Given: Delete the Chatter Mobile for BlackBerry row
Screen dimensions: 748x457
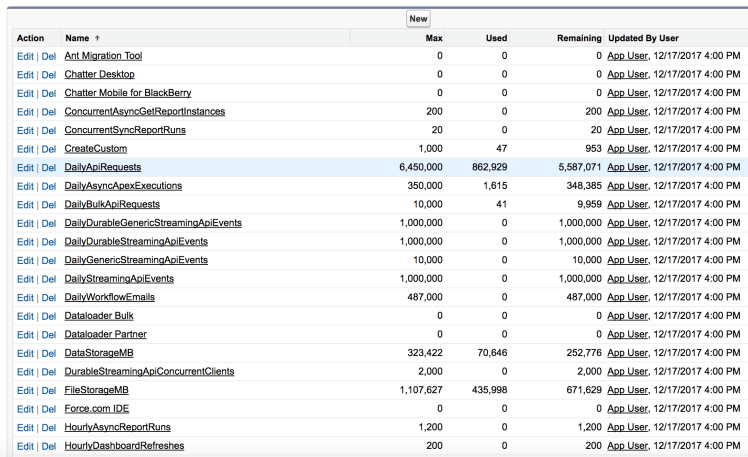Looking at the screenshot, I should (48, 93).
